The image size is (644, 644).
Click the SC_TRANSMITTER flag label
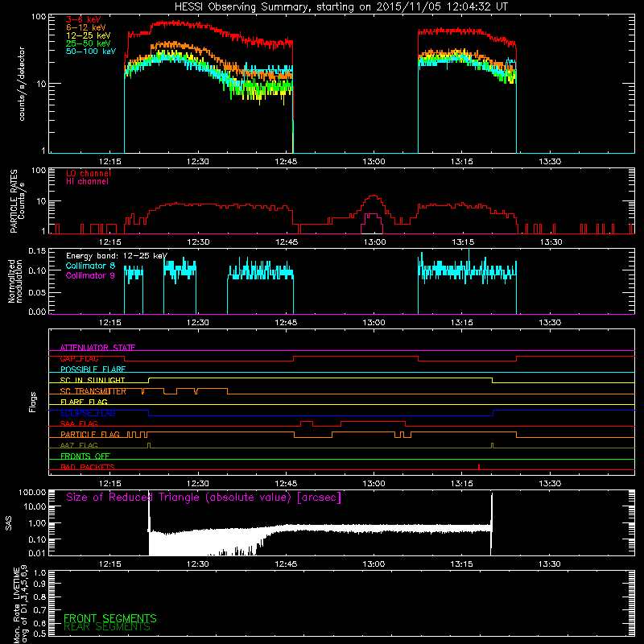tap(93, 391)
